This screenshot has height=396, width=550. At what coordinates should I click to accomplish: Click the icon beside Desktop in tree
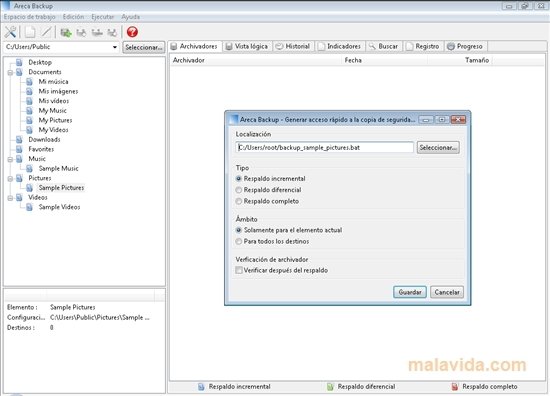click(x=19, y=62)
